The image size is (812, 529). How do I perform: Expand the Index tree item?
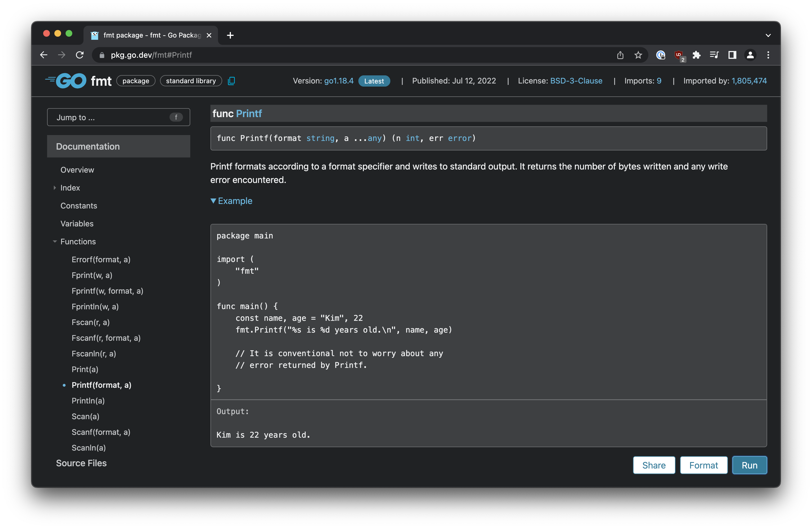(55, 188)
